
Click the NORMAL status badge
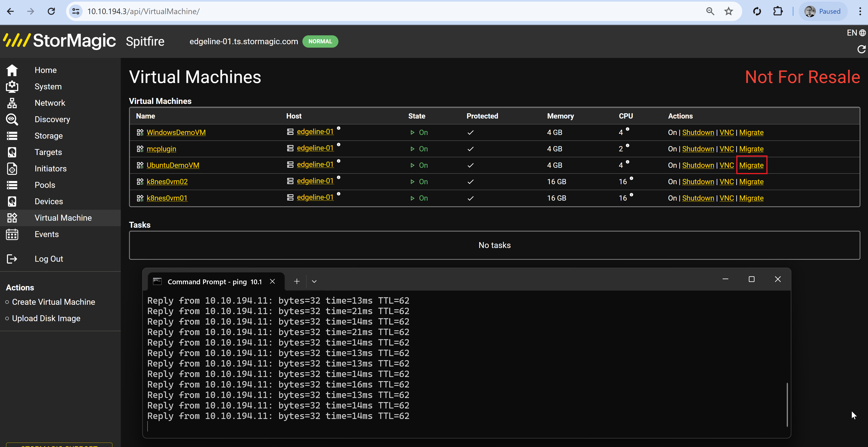[320, 41]
